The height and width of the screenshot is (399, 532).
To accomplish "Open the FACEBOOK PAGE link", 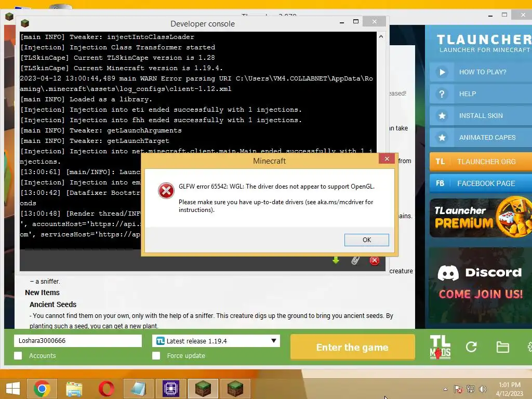I will [x=481, y=183].
